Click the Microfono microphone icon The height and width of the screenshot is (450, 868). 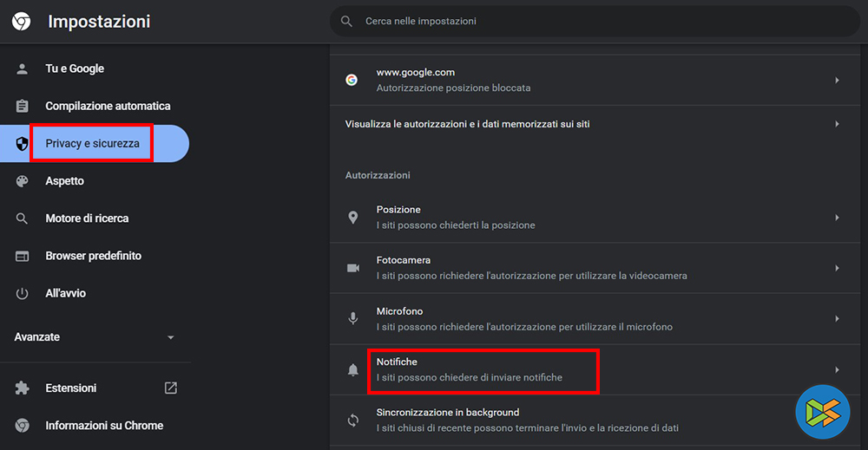click(x=352, y=318)
